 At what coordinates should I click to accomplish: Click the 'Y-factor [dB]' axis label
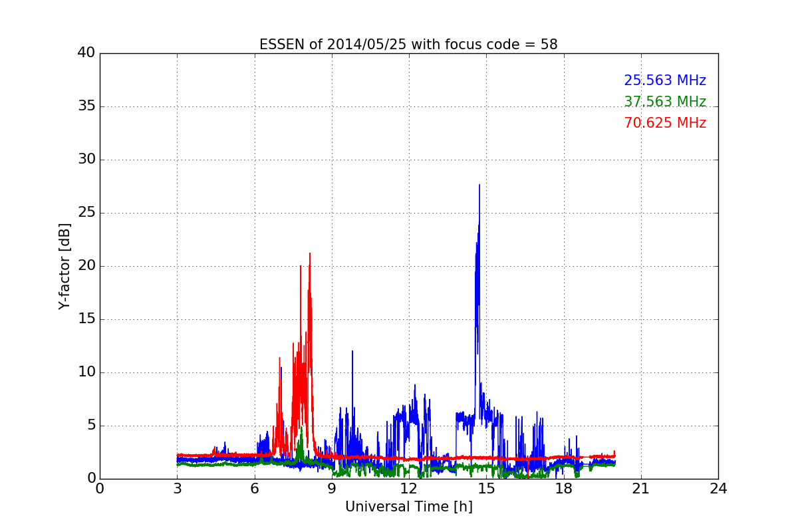[65, 266]
